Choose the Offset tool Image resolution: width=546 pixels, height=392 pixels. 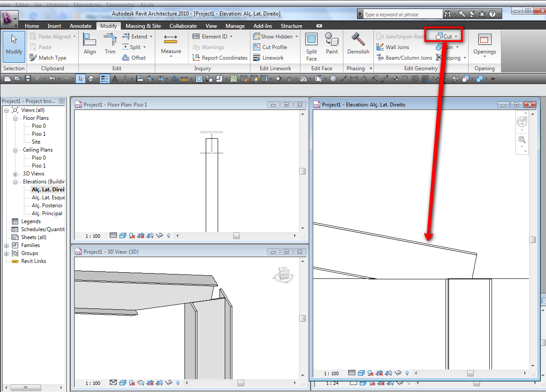coord(133,58)
